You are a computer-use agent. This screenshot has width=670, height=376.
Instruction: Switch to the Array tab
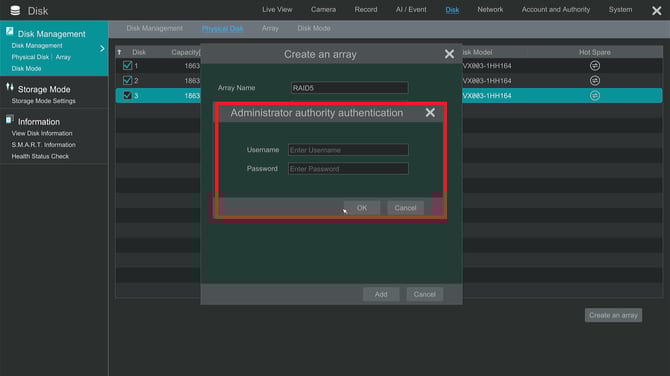270,28
